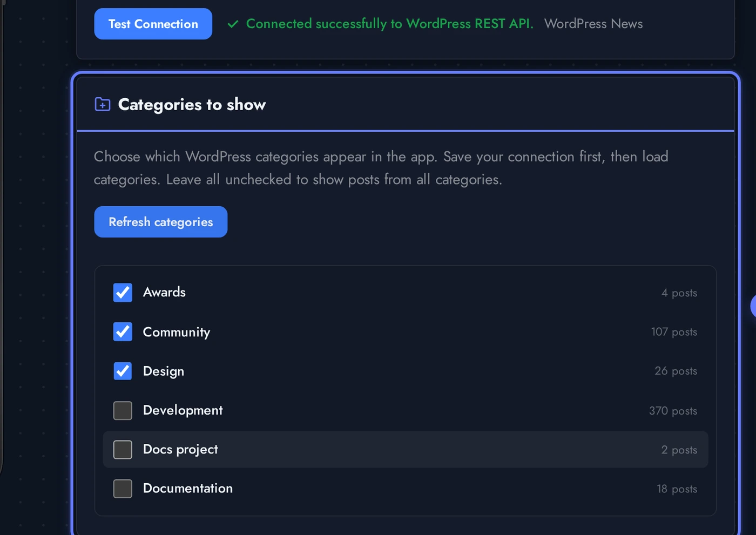The height and width of the screenshot is (535, 756).
Task: Disable the Community category checkbox
Action: [x=123, y=331]
